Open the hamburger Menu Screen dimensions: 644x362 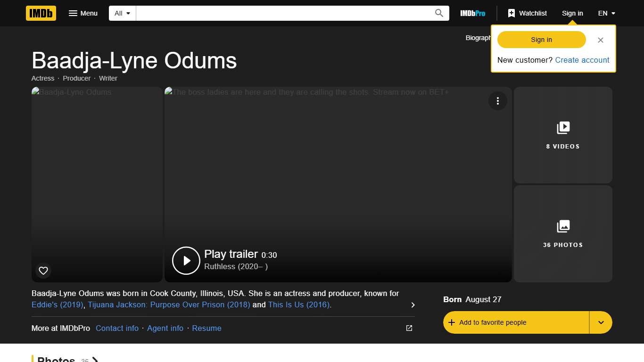(x=83, y=13)
